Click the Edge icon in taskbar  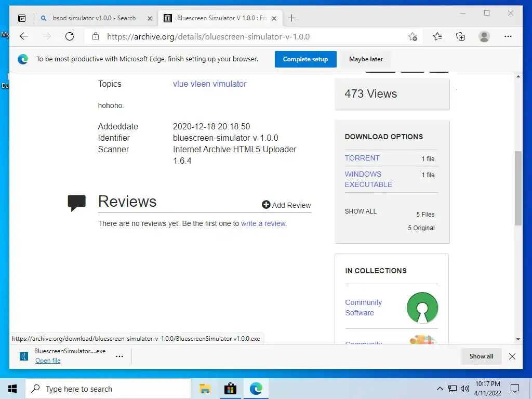pos(256,389)
